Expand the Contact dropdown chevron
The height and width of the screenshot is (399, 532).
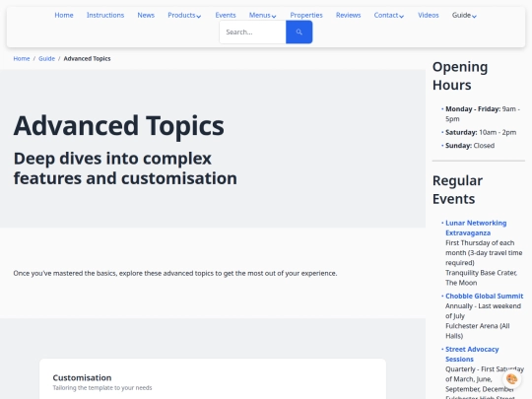coord(402,17)
